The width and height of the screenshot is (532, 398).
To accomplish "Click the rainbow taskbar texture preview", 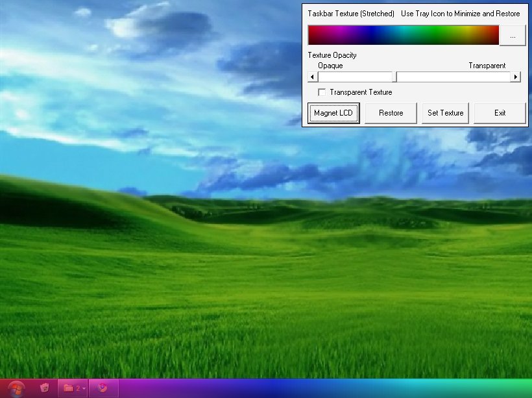I will [403, 35].
